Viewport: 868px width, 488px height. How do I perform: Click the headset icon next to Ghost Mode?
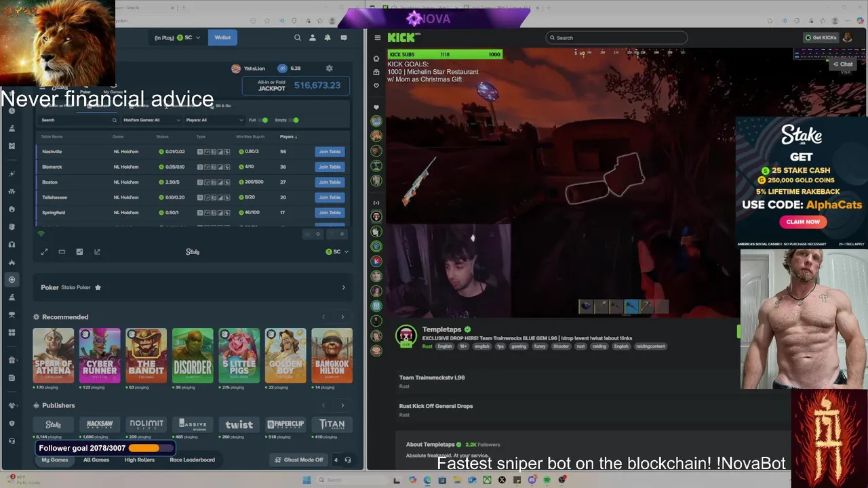tap(348, 460)
